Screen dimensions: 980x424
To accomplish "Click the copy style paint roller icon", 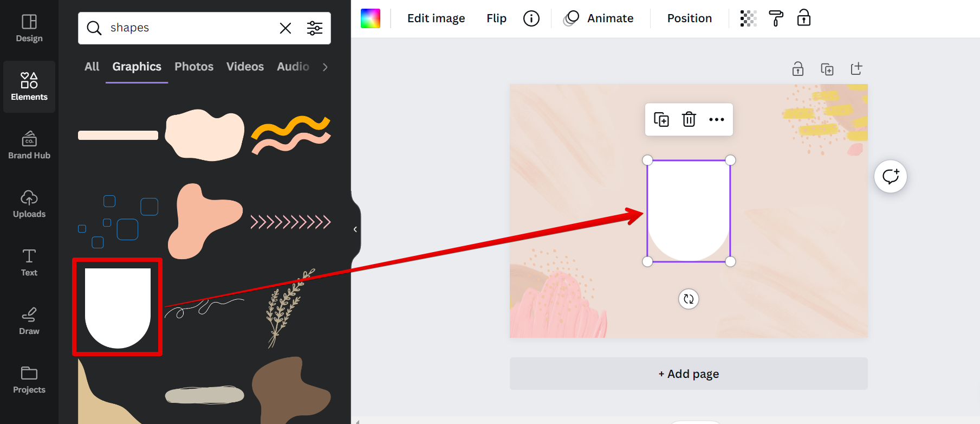I will point(776,18).
